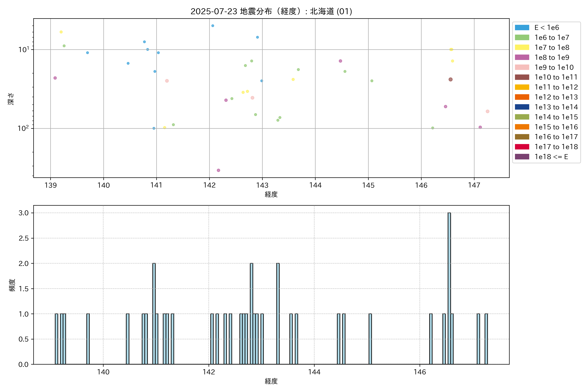Viewport: 588px width, 392px height.
Task: Click the purple 1e8 to 1e9 legend swatch
Action: [x=522, y=57]
